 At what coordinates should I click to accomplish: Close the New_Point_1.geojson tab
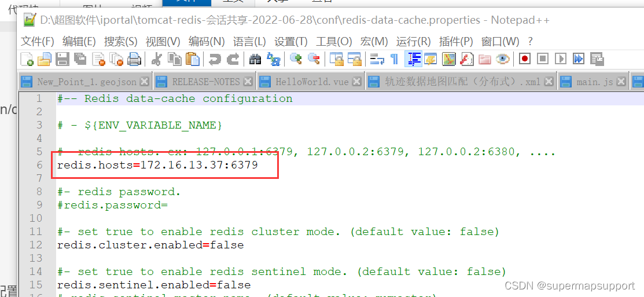click(143, 81)
